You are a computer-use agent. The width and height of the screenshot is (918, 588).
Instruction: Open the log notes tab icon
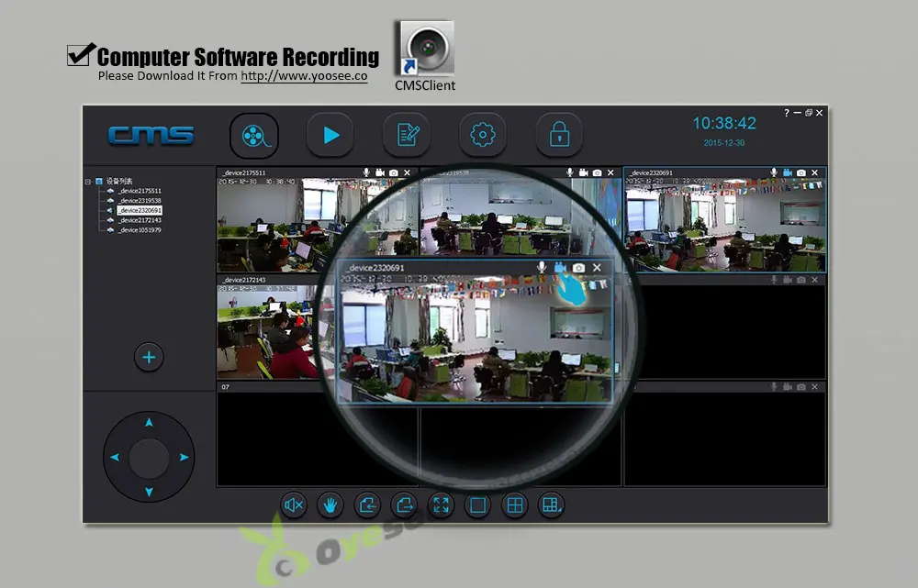point(407,135)
